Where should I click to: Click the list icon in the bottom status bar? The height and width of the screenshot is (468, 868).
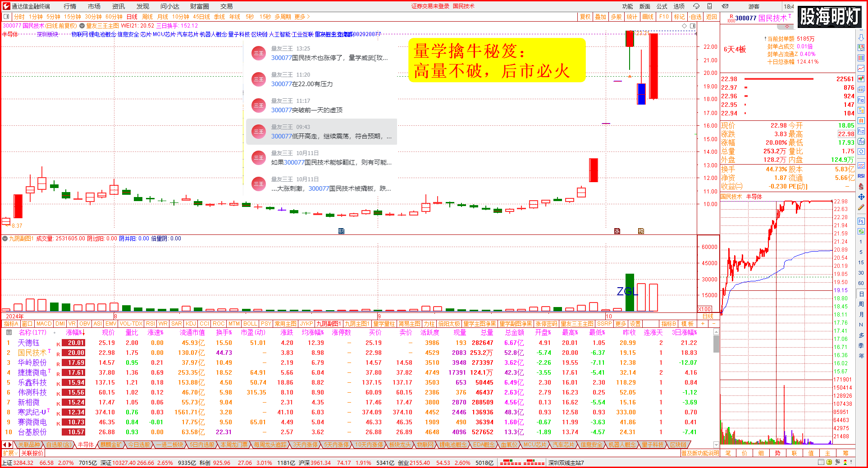pyautogui.click(x=821, y=462)
